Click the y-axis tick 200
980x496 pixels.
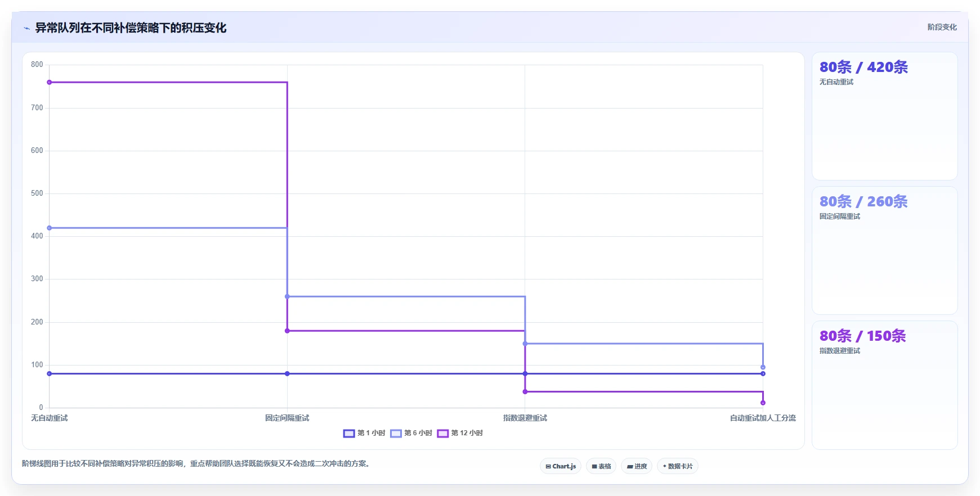[37, 322]
